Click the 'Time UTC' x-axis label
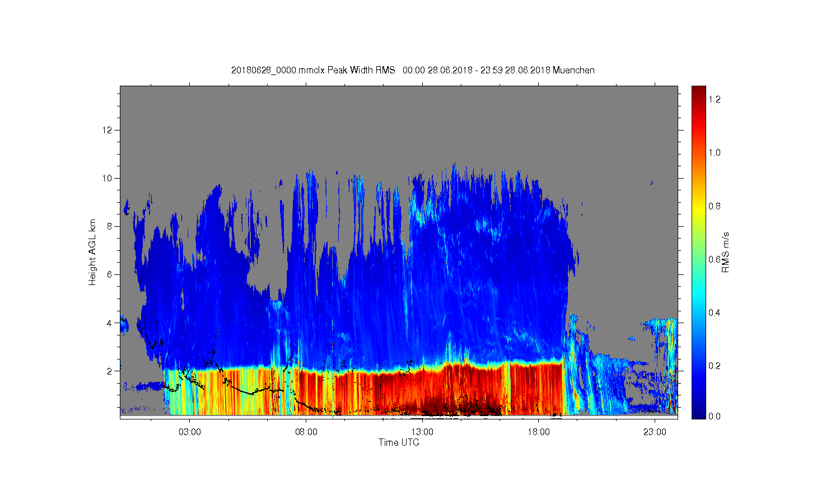This screenshot has height=504, width=840. (399, 442)
